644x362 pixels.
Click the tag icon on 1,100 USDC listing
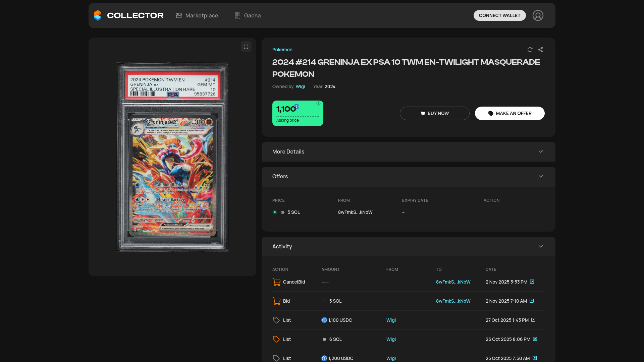[276, 320]
